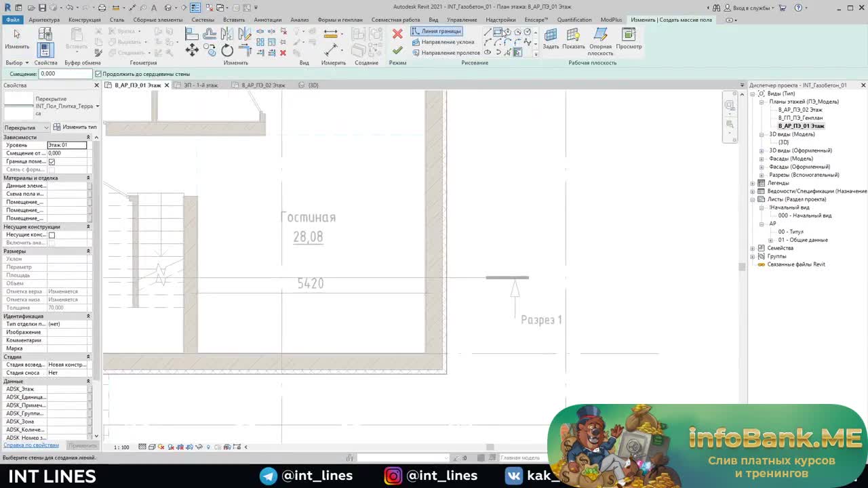The image size is (868, 488).
Task: Open the floor type selector dropdown
Action: point(97,106)
